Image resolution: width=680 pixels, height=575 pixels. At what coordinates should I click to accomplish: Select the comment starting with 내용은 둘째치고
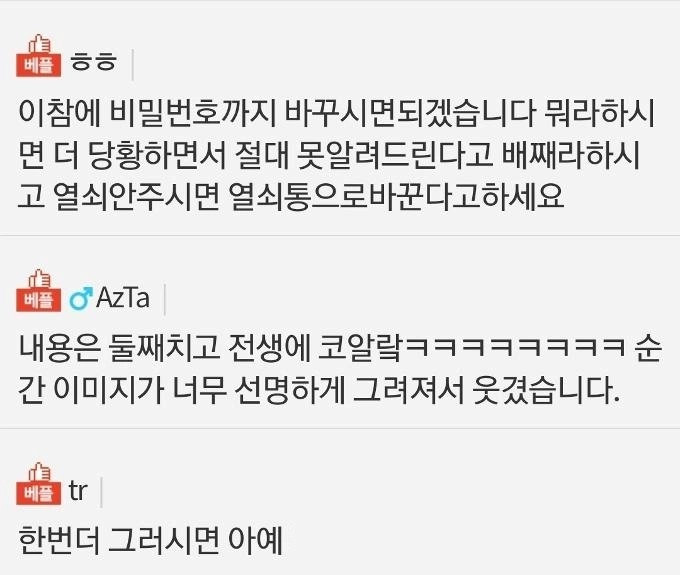click(x=339, y=369)
